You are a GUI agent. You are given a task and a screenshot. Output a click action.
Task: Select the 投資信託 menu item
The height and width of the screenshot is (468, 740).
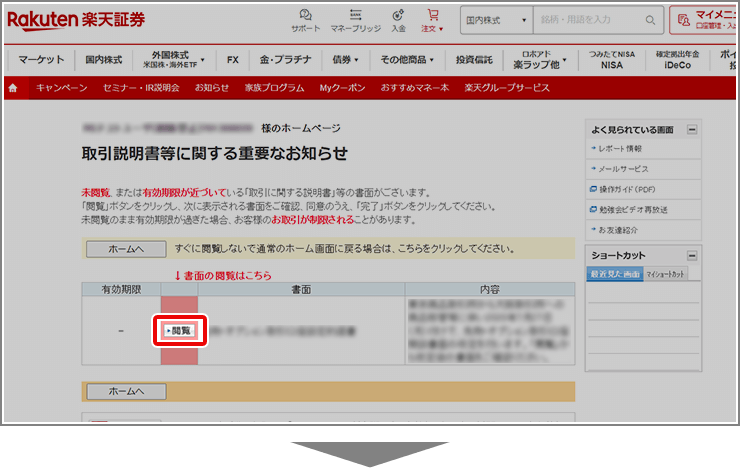[474, 60]
